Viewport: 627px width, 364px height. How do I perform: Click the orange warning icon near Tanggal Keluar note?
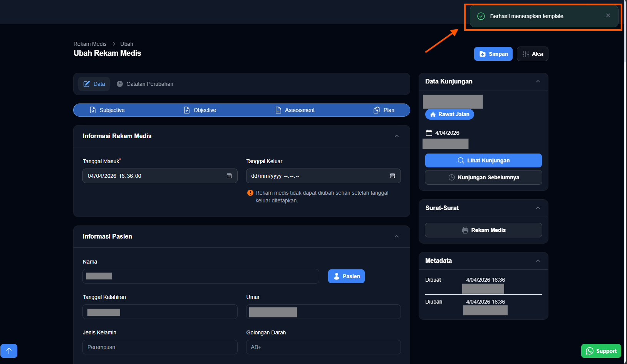click(x=250, y=193)
